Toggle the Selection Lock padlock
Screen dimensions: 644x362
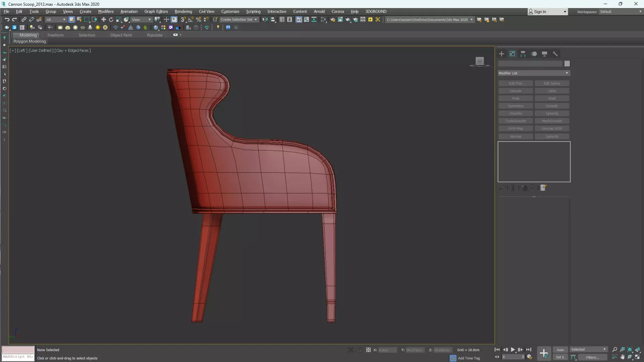coord(360,350)
